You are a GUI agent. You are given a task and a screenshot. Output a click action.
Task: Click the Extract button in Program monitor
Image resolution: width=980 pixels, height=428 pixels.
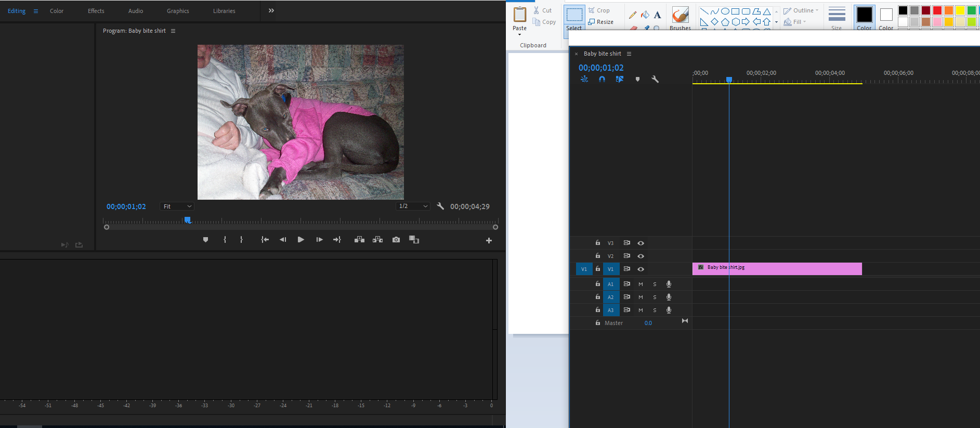(378, 240)
